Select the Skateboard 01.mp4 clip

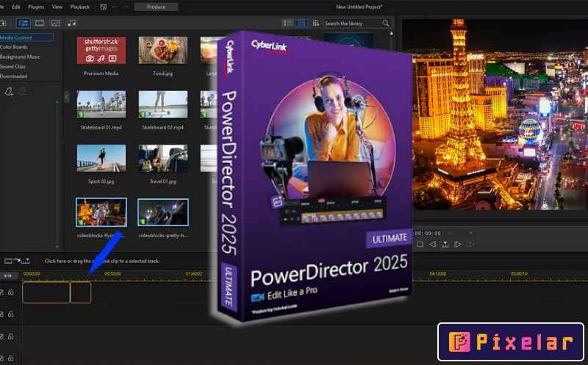tap(101, 104)
